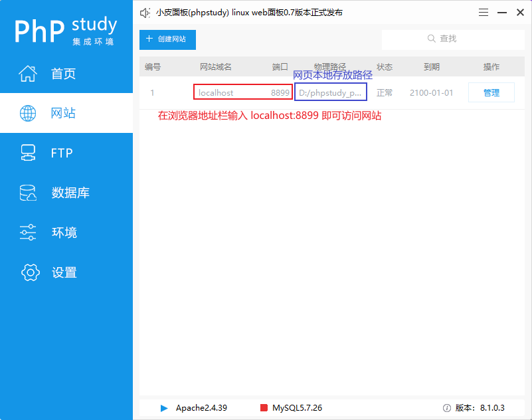Click the localhost domain cell
This screenshot has height=420, width=532.
point(216,92)
